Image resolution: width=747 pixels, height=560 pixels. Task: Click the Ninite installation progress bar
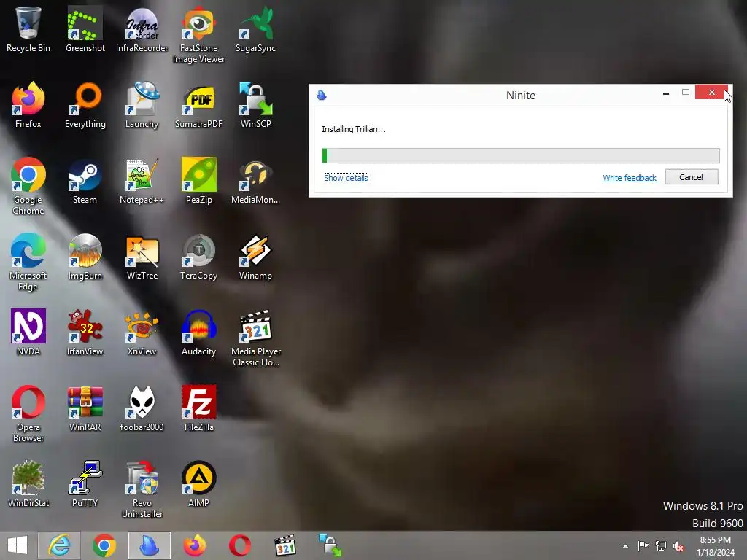click(521, 155)
